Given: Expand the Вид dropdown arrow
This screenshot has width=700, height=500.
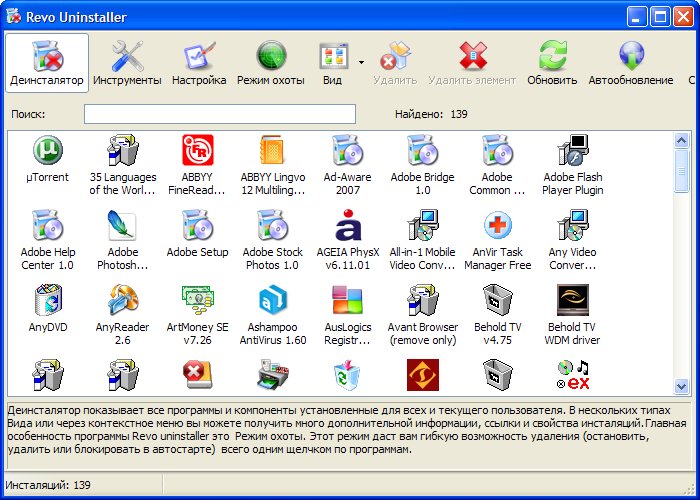Looking at the screenshot, I should [x=361, y=60].
